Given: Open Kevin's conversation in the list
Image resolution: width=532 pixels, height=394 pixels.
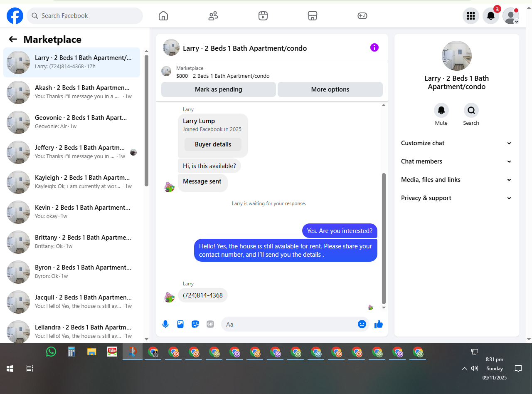Looking at the screenshot, I should point(71,212).
